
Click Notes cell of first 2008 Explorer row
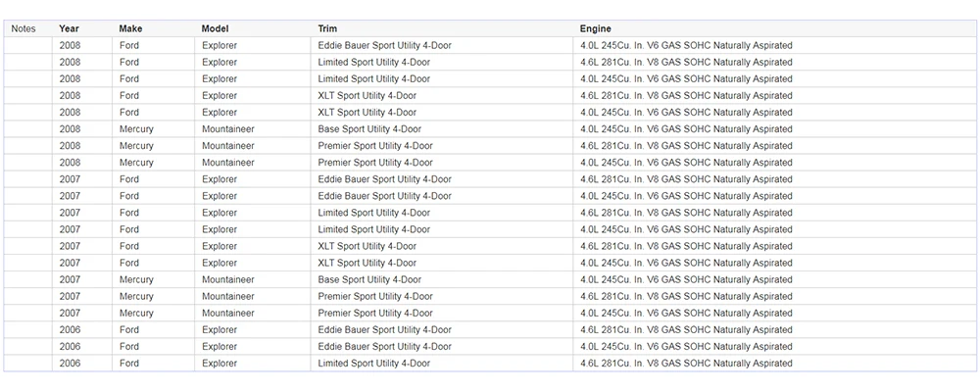(x=27, y=46)
